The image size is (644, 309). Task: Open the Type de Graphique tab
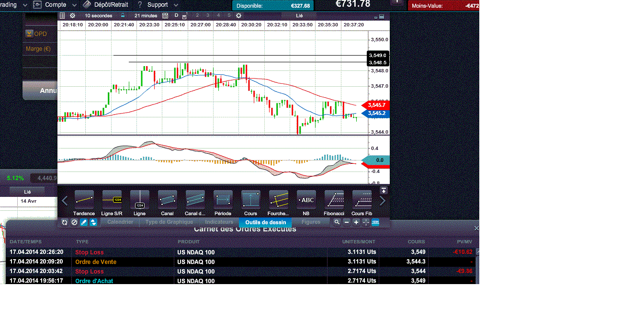169,222
